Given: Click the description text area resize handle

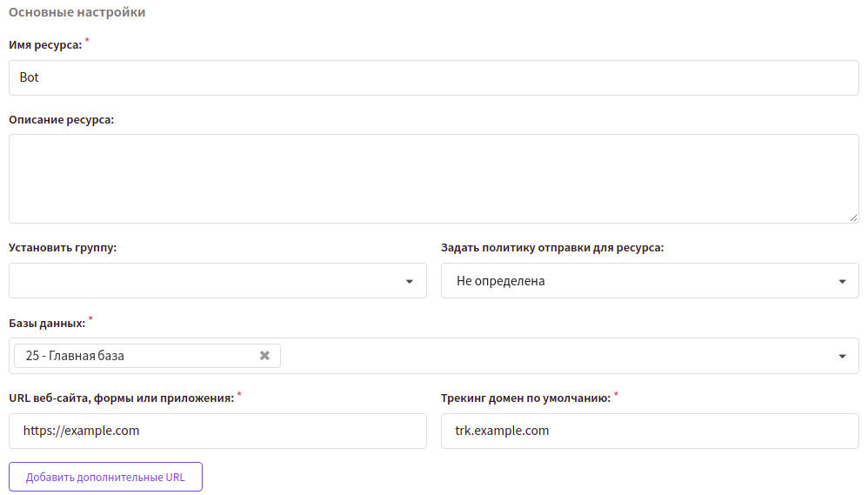Looking at the screenshot, I should pos(853,217).
